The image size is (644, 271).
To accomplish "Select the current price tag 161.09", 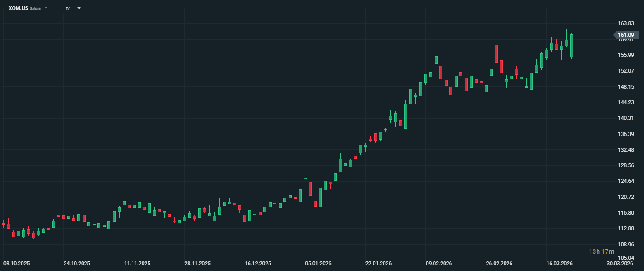I will coord(626,35).
